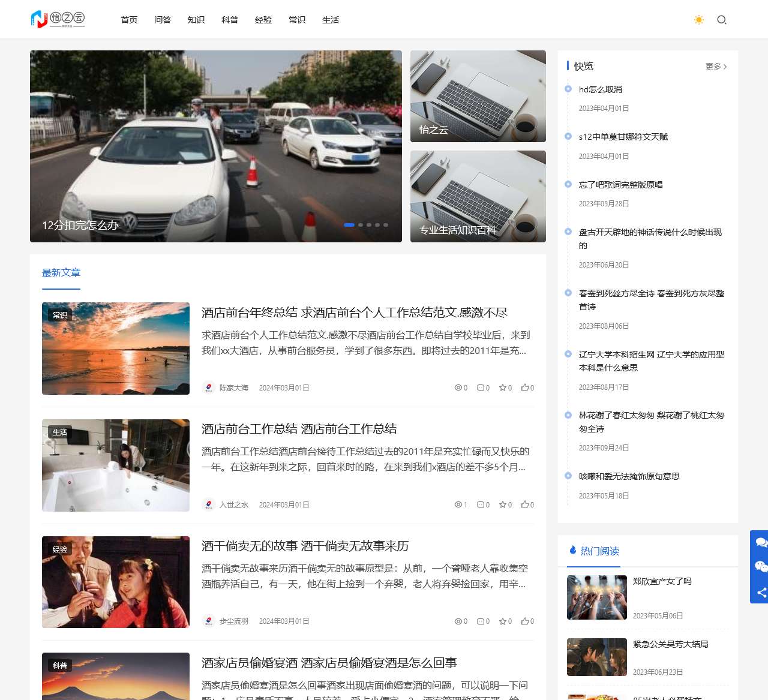768x700 pixels.
Task: Click the timeline dot beside hd怎么取消
Action: [x=568, y=89]
